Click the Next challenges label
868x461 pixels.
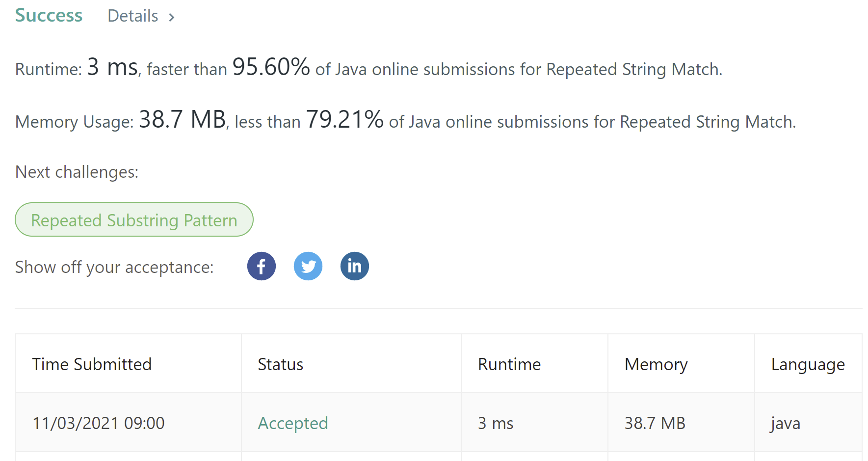click(x=77, y=172)
